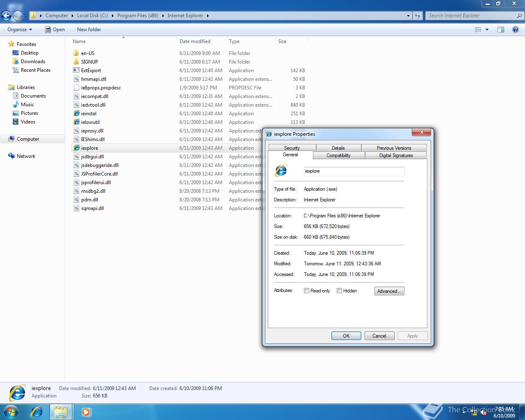Click the volume icon in system tray

pyautogui.click(x=484, y=413)
